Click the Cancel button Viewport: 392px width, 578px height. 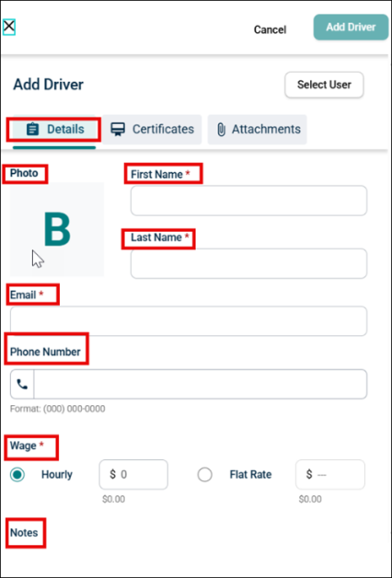pos(270,29)
